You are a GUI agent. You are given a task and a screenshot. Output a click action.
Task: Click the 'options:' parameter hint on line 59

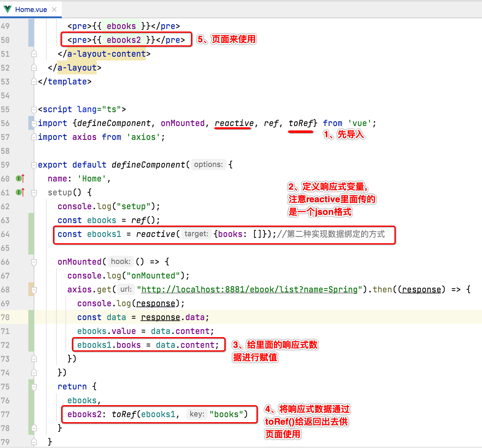(x=208, y=164)
